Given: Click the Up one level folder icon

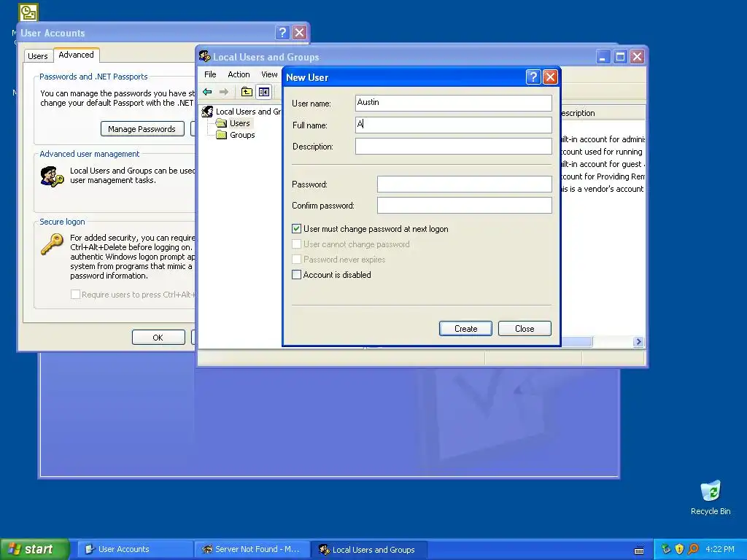Looking at the screenshot, I should click(x=247, y=92).
